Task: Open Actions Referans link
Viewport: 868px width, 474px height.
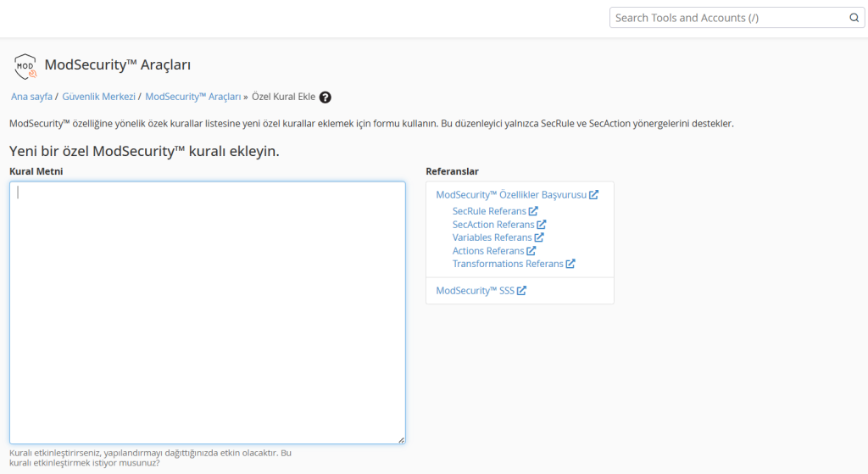Action: [x=488, y=251]
